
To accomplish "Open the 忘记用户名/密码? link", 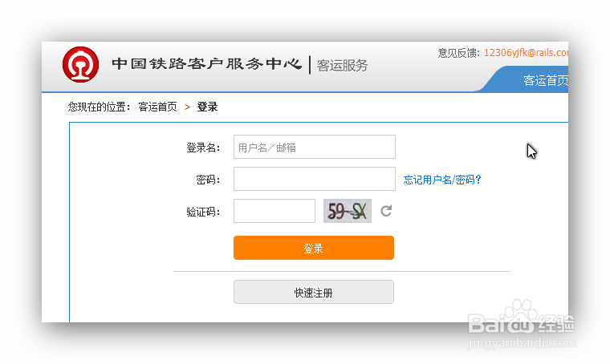I will click(442, 180).
